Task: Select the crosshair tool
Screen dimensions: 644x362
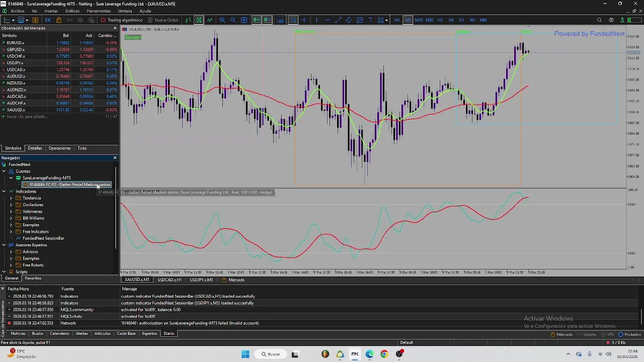Action: [304, 20]
